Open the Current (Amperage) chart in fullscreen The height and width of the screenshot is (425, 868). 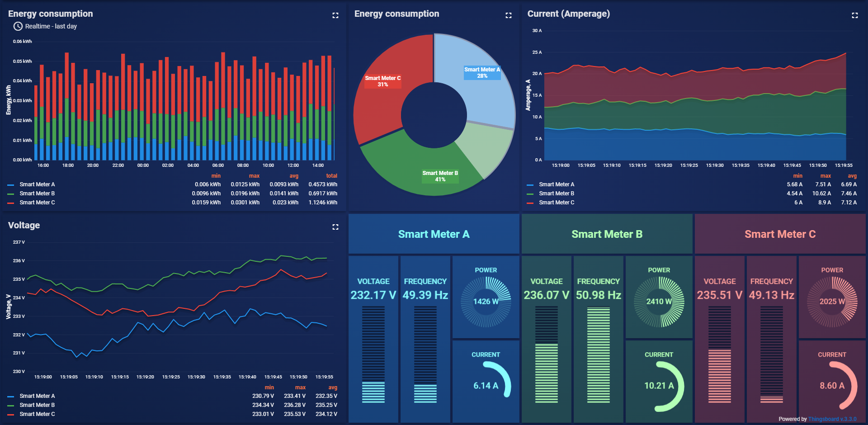[x=855, y=15]
